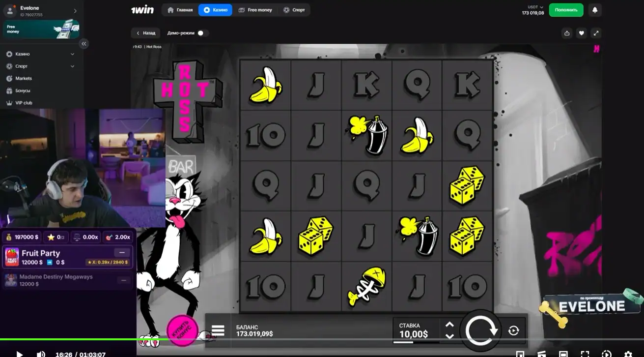Image resolution: width=644 pixels, height=357 pixels.
Task: Go back with the Назад button
Action: click(145, 33)
